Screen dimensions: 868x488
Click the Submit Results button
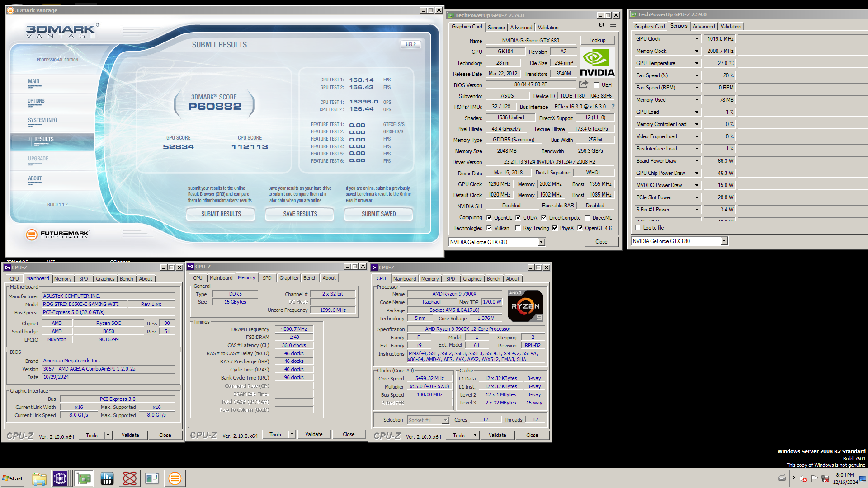click(x=221, y=214)
